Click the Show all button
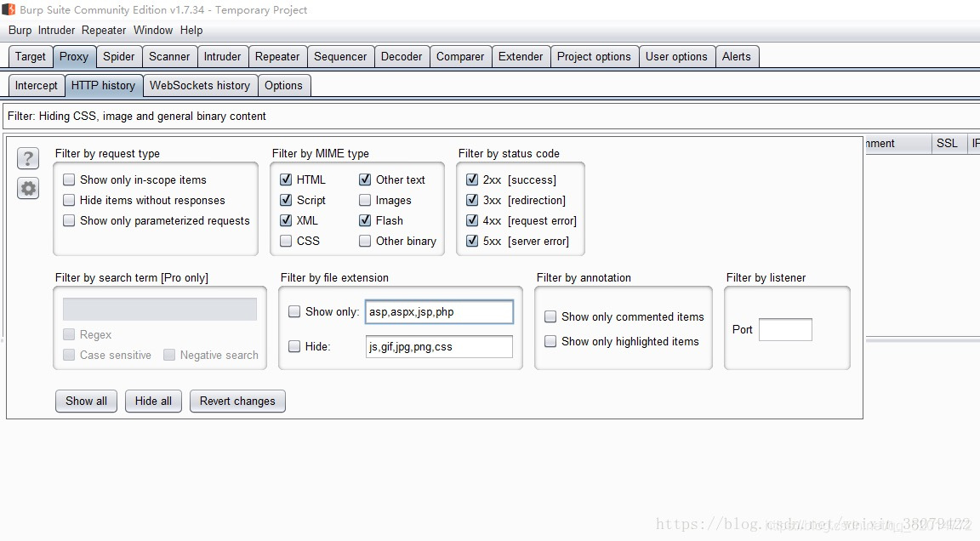The image size is (980, 541). pos(86,401)
